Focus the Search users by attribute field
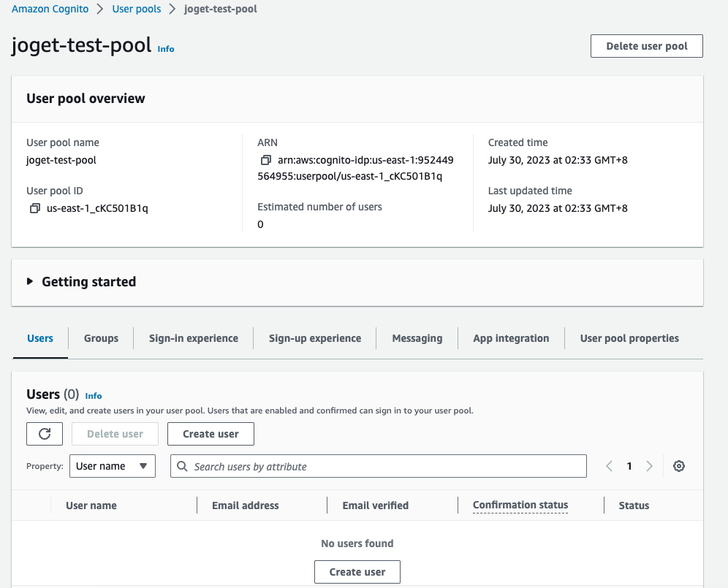This screenshot has width=728, height=588. (x=379, y=466)
